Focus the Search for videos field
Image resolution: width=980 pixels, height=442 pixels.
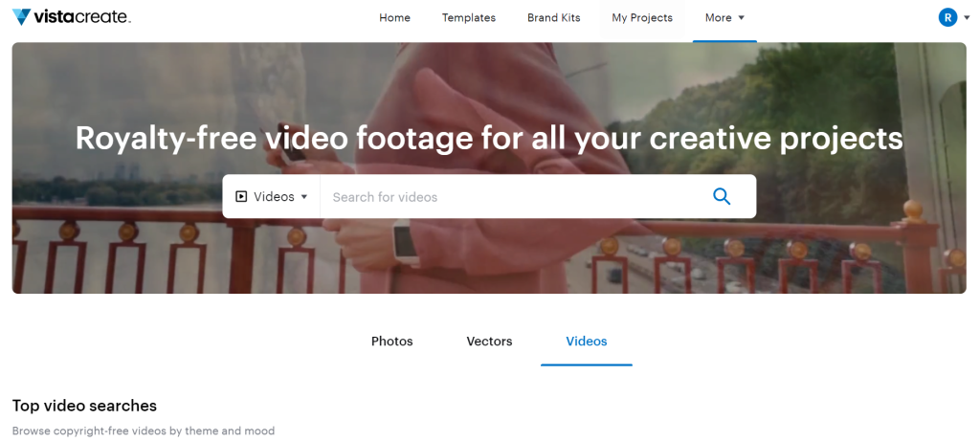click(509, 196)
